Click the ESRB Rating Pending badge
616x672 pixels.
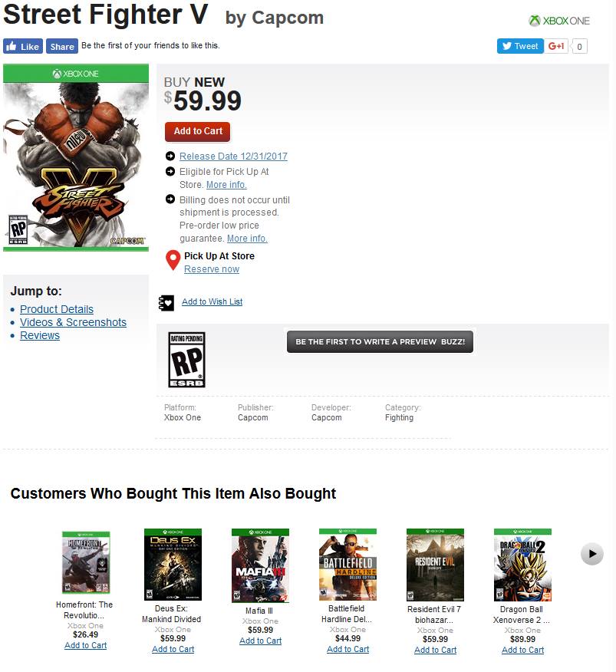(x=186, y=359)
